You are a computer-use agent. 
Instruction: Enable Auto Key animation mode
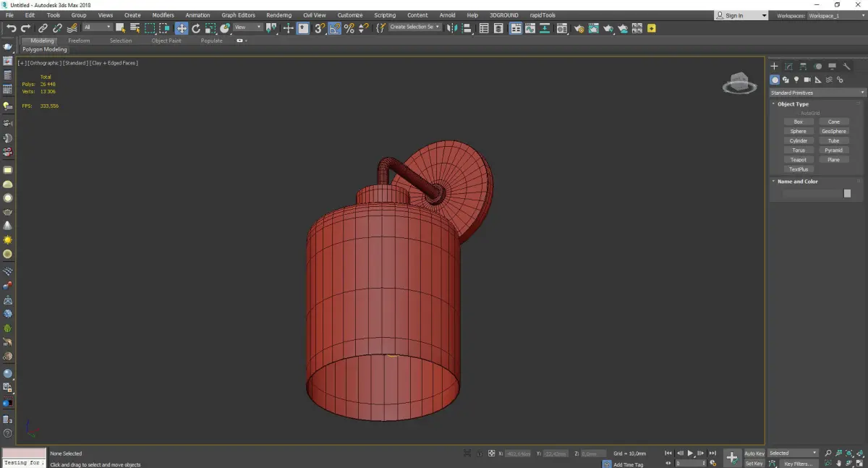pyautogui.click(x=754, y=454)
